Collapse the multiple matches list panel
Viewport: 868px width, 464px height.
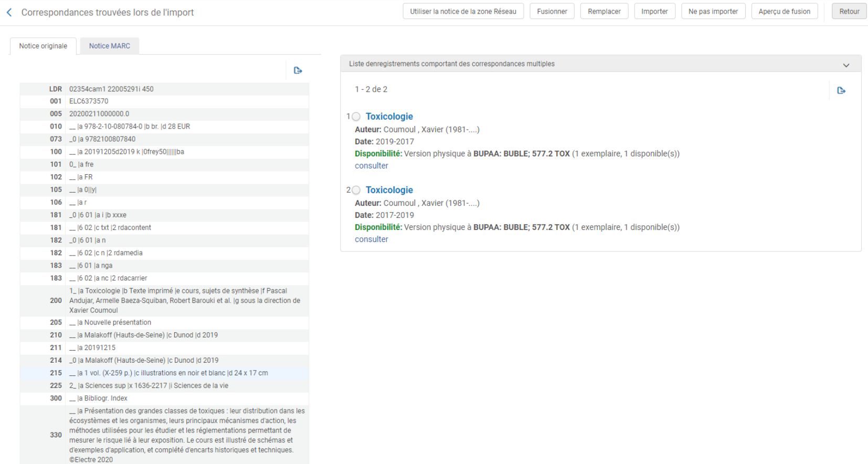(x=846, y=65)
